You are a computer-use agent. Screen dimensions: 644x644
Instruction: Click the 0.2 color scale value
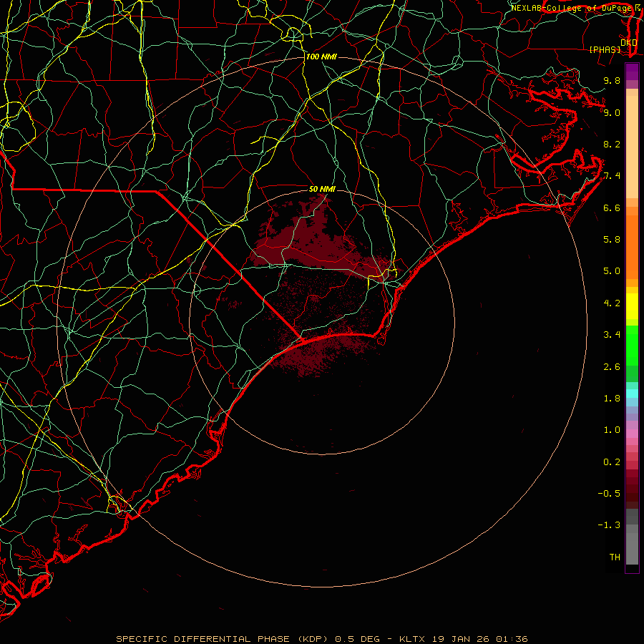(612, 462)
